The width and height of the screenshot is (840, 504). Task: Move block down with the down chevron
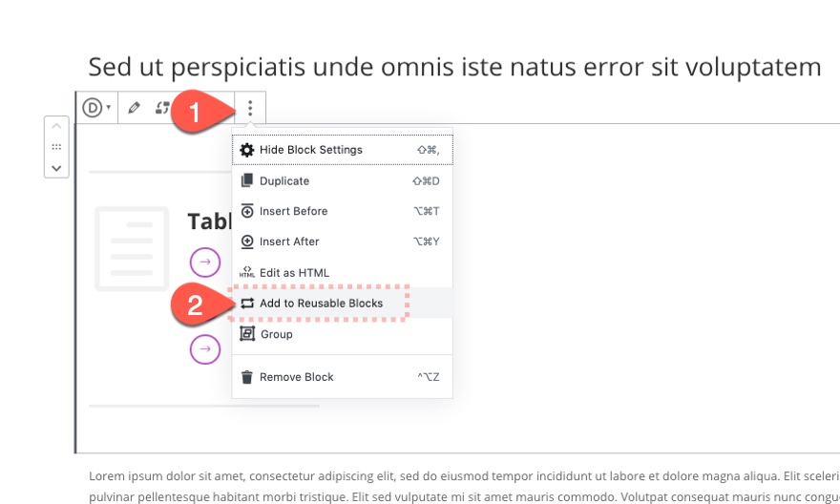click(x=56, y=168)
